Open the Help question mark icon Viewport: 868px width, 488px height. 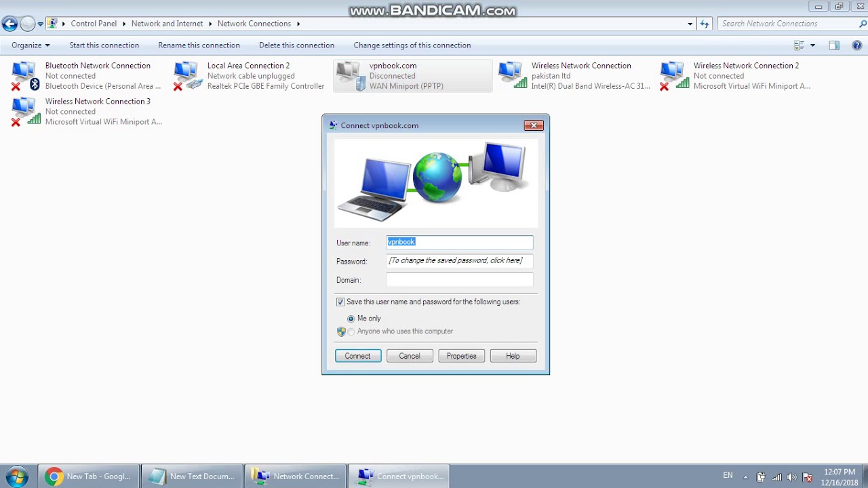click(856, 45)
